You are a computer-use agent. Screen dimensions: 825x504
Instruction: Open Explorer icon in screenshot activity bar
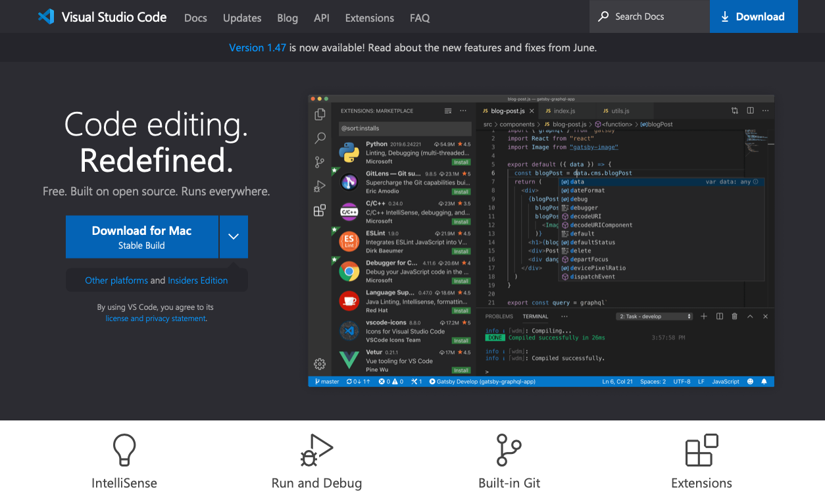point(320,114)
